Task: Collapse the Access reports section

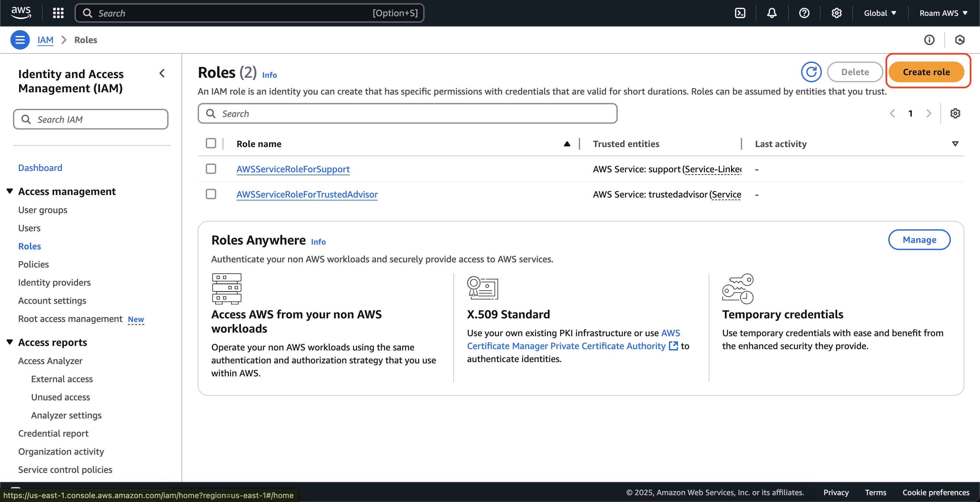Action: [10, 342]
